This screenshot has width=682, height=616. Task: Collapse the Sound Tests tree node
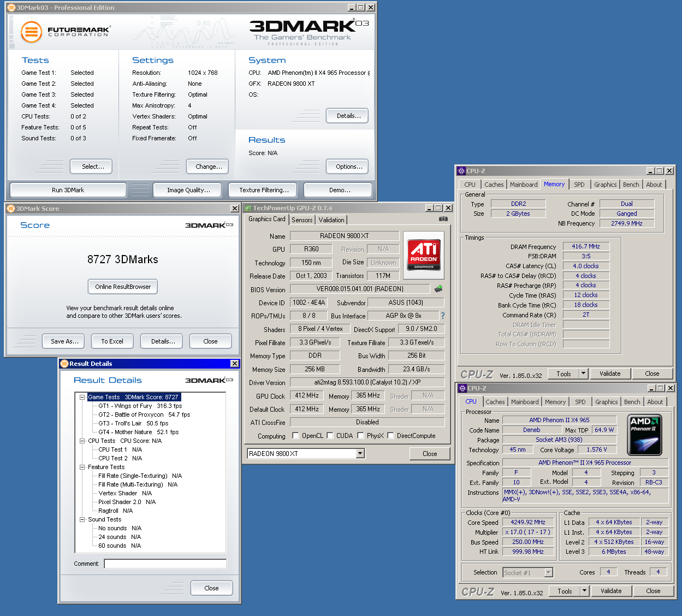click(82, 520)
